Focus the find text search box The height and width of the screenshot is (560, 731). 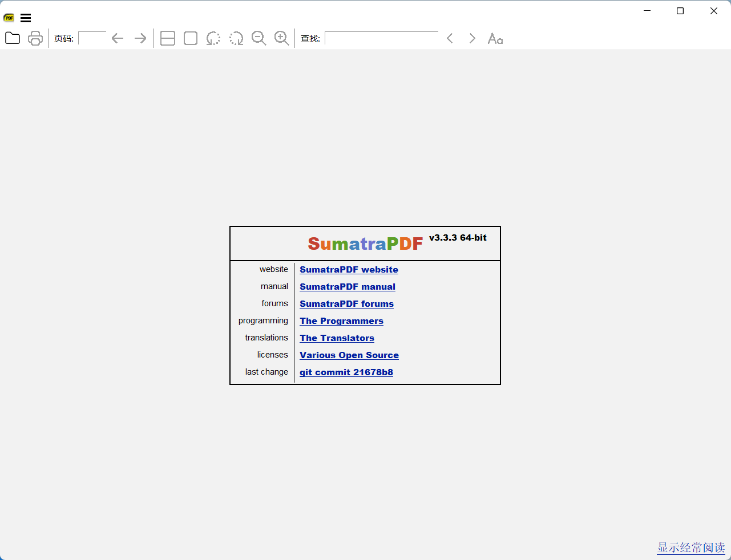coord(381,38)
